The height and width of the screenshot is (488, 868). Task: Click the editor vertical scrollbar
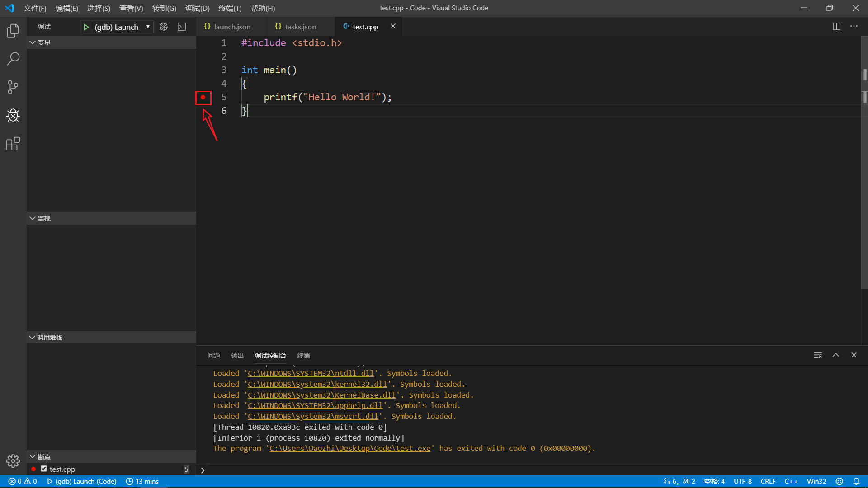point(864,181)
